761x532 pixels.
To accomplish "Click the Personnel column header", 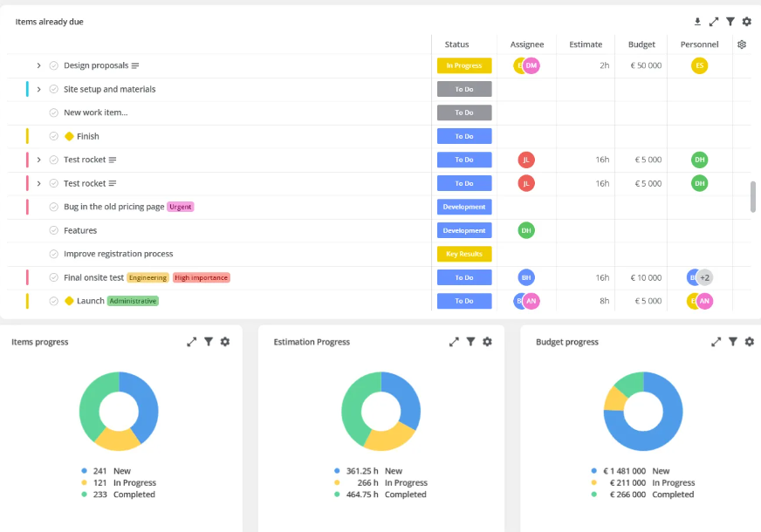I will coord(699,44).
